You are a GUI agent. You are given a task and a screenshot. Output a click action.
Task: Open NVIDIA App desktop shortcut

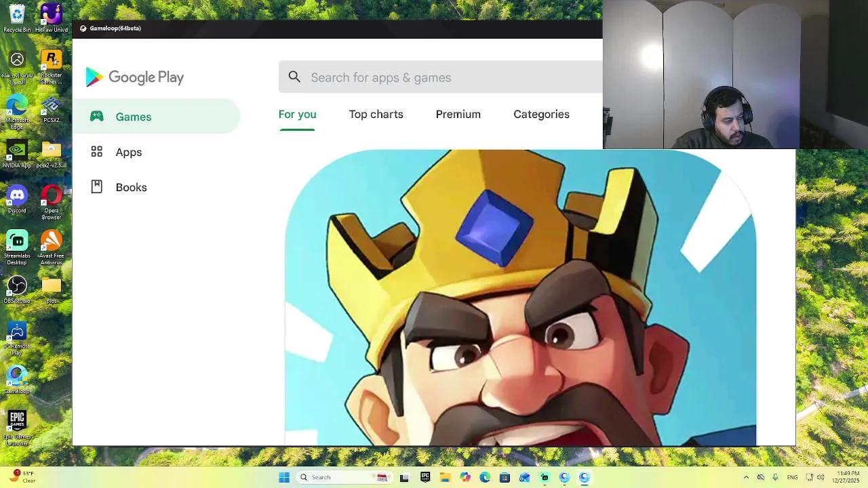[17, 155]
